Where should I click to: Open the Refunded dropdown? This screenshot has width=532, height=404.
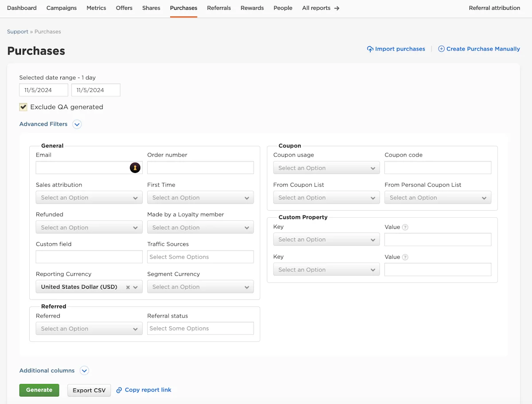coord(89,227)
